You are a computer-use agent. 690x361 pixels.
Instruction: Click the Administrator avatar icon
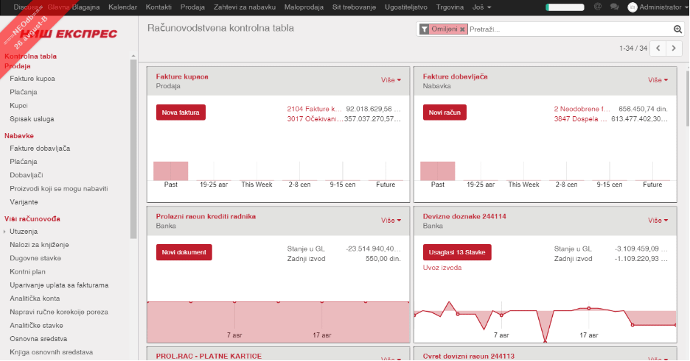tap(632, 7)
